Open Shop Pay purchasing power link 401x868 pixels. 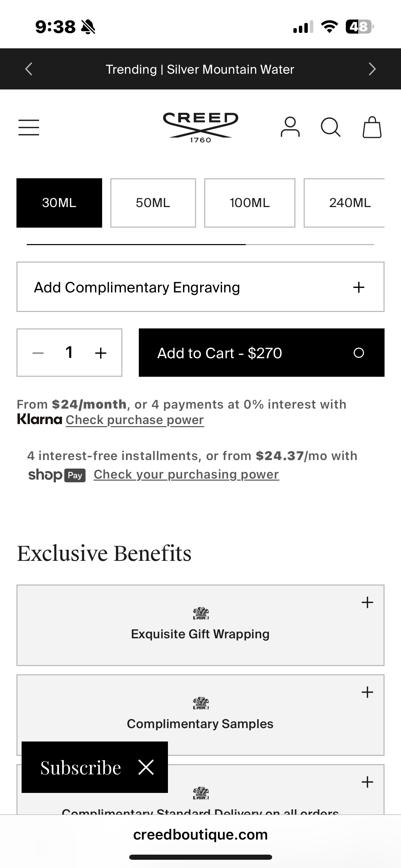coord(186,474)
